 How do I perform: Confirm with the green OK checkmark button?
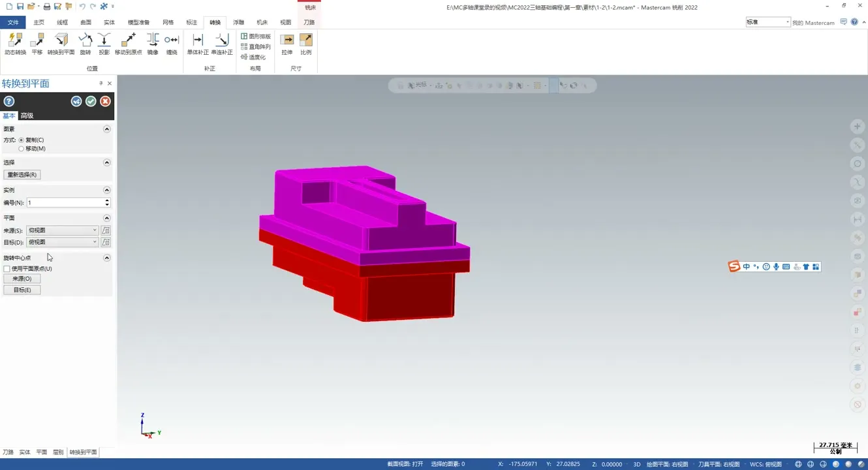point(91,101)
